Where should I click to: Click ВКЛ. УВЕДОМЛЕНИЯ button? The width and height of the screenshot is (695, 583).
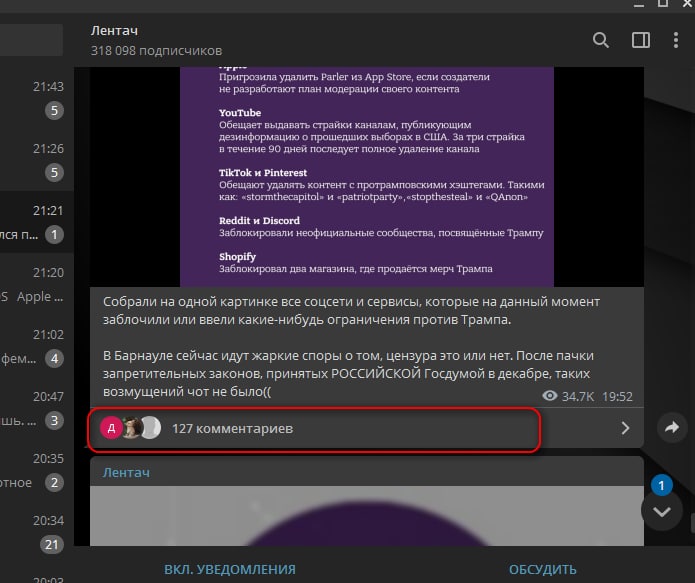230,569
